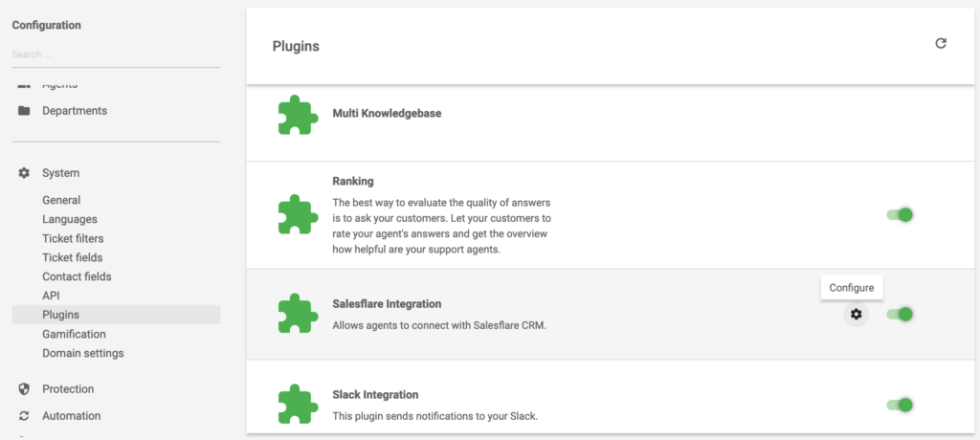Screen dimensions: 980x440
Task: Go to the Gamification page
Action: pyautogui.click(x=74, y=334)
